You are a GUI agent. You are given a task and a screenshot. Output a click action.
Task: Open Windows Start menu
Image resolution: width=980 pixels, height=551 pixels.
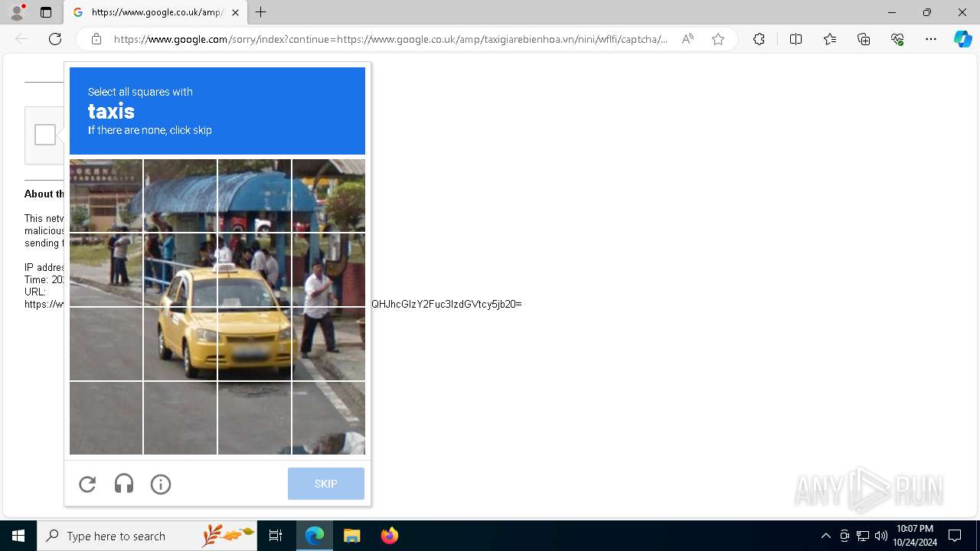18,536
